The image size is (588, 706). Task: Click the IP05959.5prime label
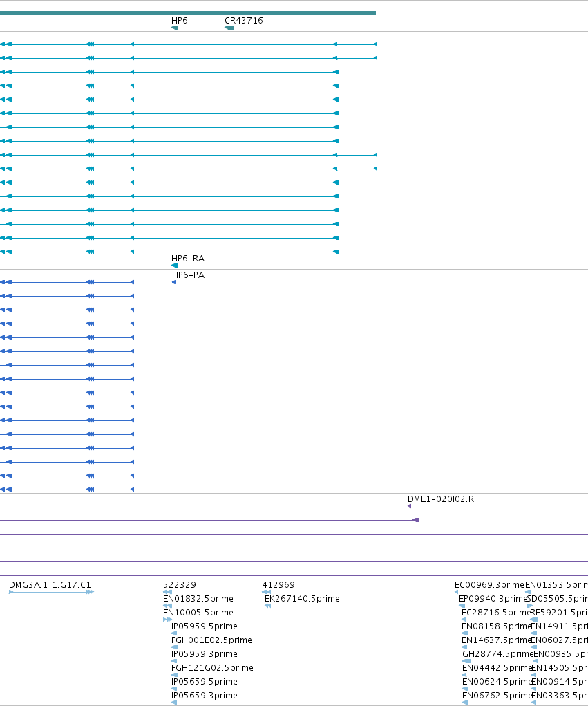[x=205, y=626]
